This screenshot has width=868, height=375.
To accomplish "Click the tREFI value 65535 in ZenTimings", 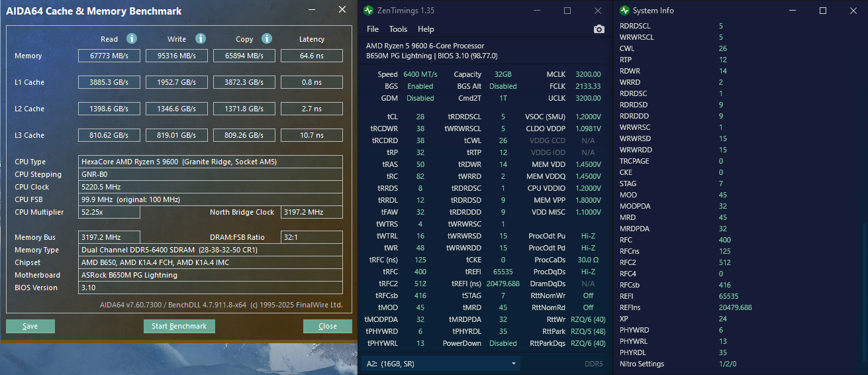I will point(503,272).
